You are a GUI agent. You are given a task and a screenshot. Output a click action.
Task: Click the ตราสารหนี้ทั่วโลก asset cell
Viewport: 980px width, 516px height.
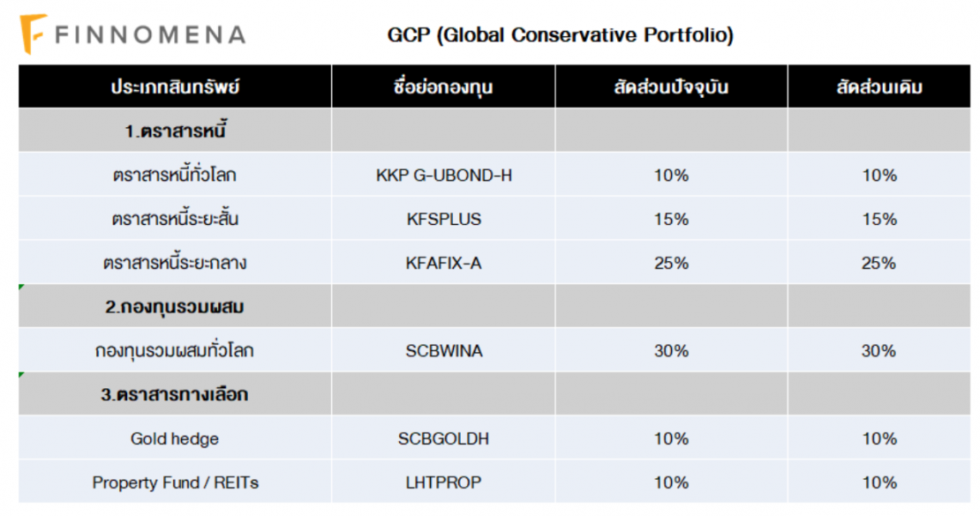[175, 176]
